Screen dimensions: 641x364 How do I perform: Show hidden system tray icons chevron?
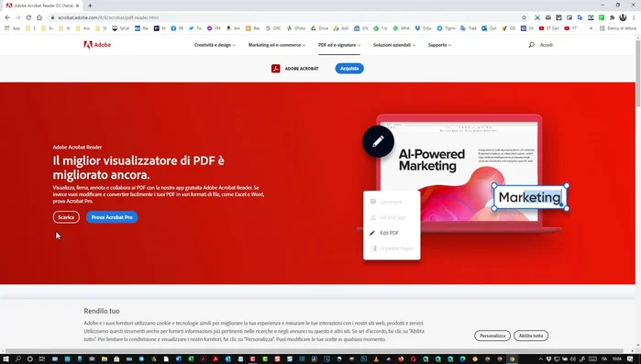(540, 359)
